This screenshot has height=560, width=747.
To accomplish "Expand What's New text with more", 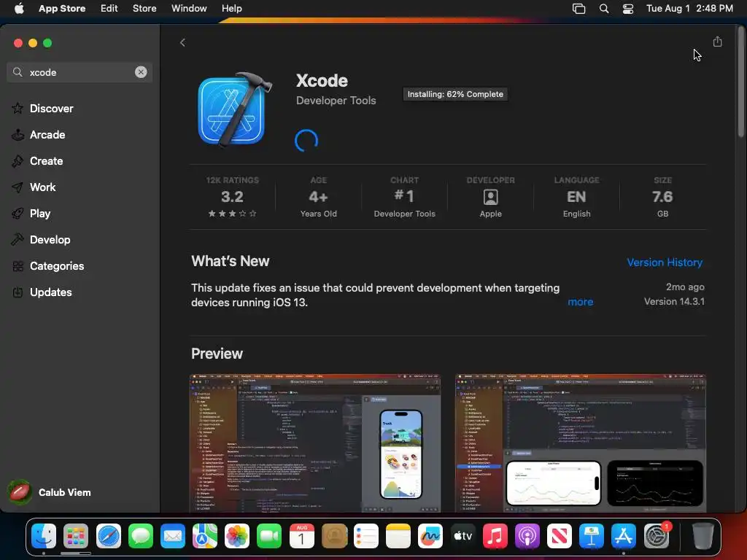I will 580,302.
